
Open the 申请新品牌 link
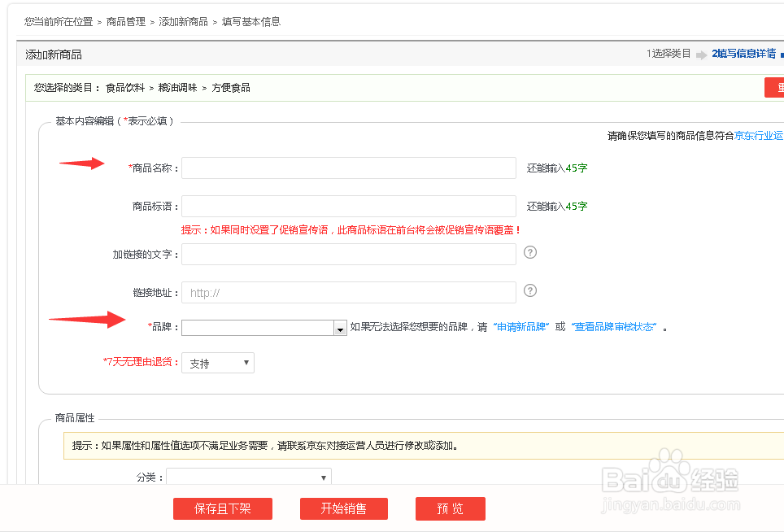[x=520, y=327]
